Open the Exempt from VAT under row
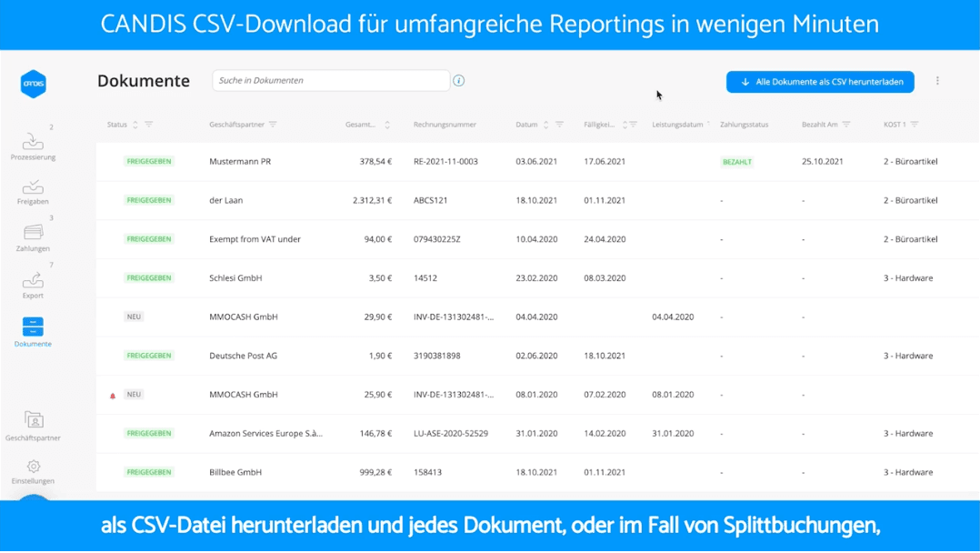This screenshot has height=553, width=980. pyautogui.click(x=537, y=239)
